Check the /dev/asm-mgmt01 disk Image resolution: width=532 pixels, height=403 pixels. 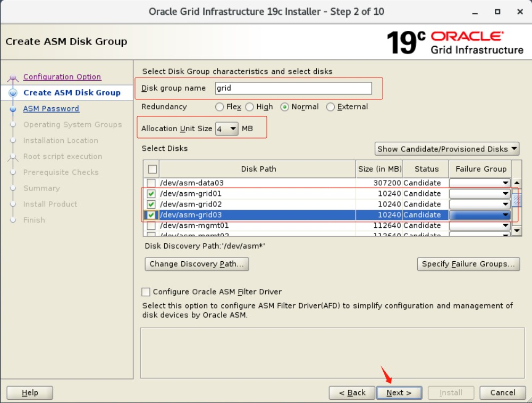click(x=151, y=226)
